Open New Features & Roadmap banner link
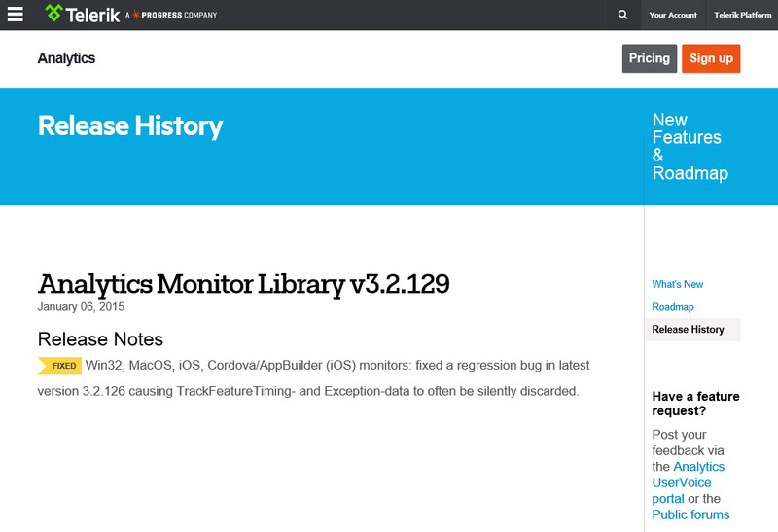 point(689,147)
